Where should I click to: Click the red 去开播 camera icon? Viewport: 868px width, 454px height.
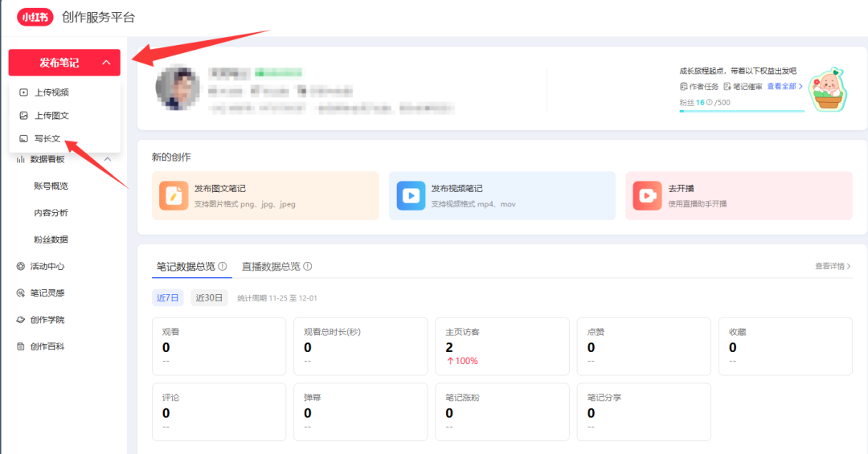pyautogui.click(x=647, y=195)
